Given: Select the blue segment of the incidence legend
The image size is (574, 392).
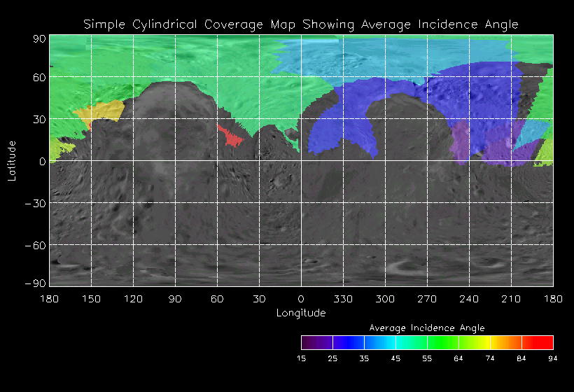Looking at the screenshot, I should click(350, 342).
